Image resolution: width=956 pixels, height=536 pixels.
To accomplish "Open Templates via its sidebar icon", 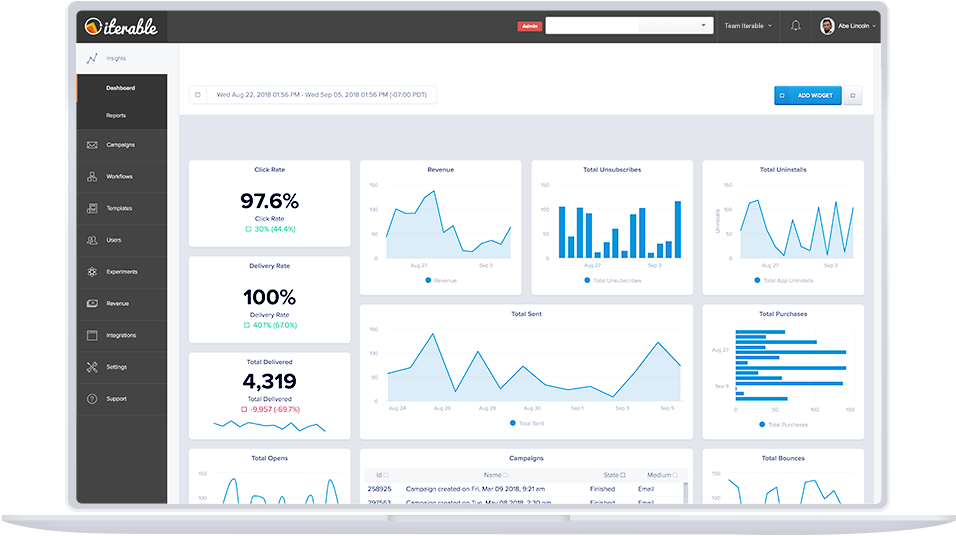I will tap(92, 208).
